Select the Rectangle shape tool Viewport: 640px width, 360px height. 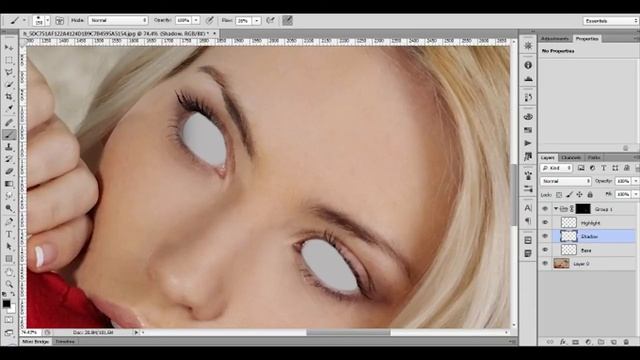(9, 259)
